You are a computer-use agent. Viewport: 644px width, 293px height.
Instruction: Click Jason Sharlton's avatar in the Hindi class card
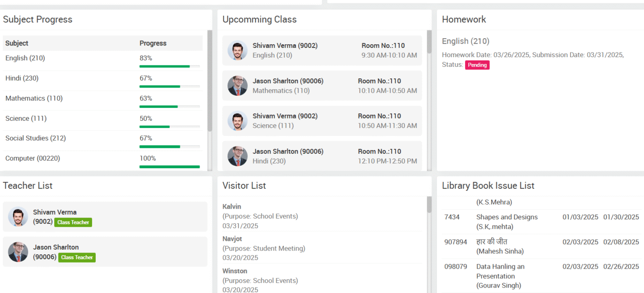[237, 156]
